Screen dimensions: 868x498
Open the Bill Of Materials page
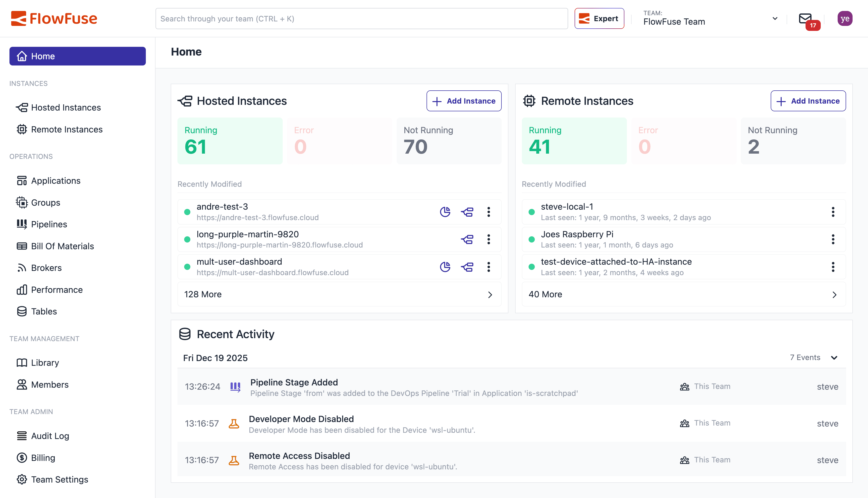click(x=62, y=246)
